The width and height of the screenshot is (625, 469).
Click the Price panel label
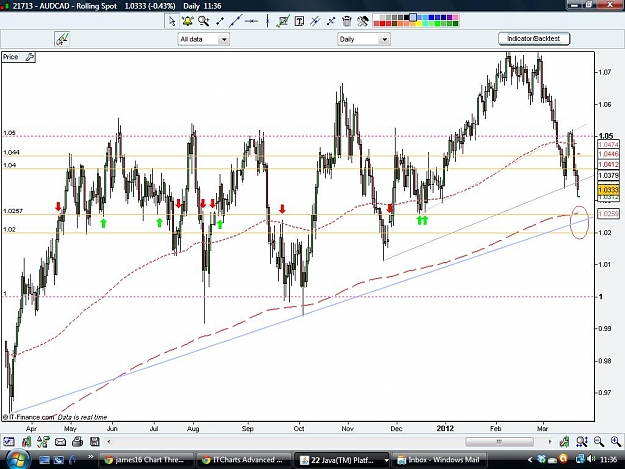pos(10,57)
